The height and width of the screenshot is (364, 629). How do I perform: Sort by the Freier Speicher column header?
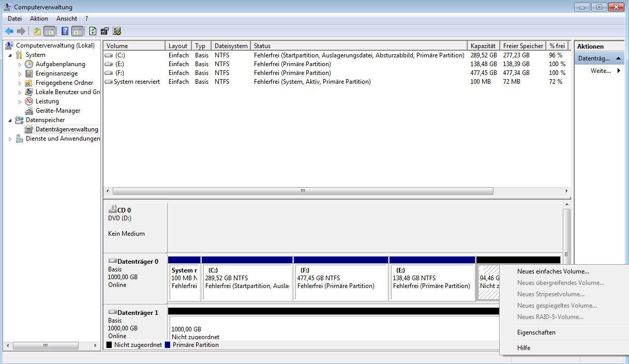pos(522,46)
